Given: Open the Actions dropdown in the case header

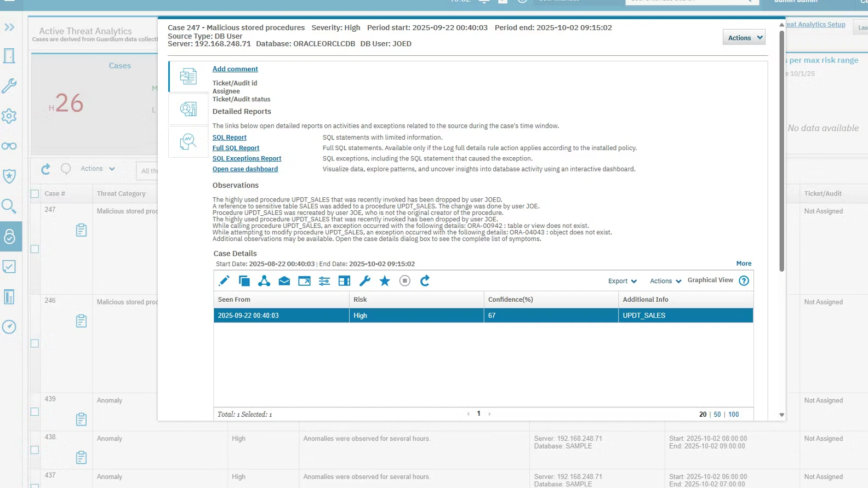Looking at the screenshot, I should click(x=744, y=38).
